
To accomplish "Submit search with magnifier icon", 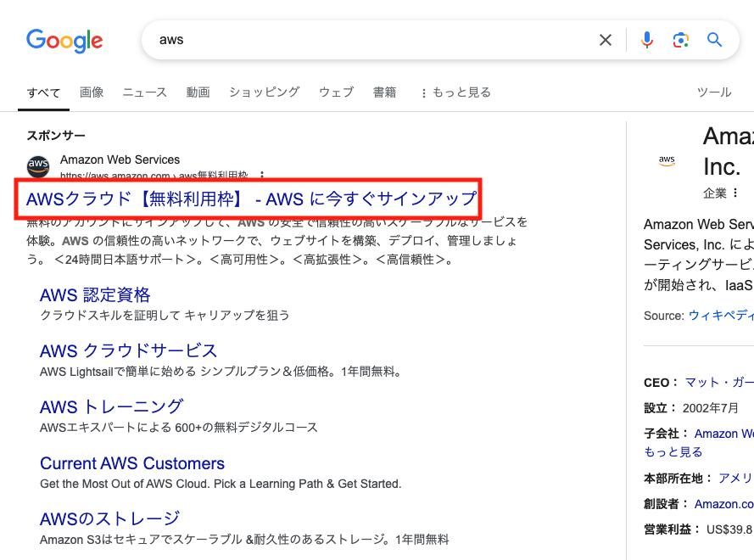I will click(715, 40).
